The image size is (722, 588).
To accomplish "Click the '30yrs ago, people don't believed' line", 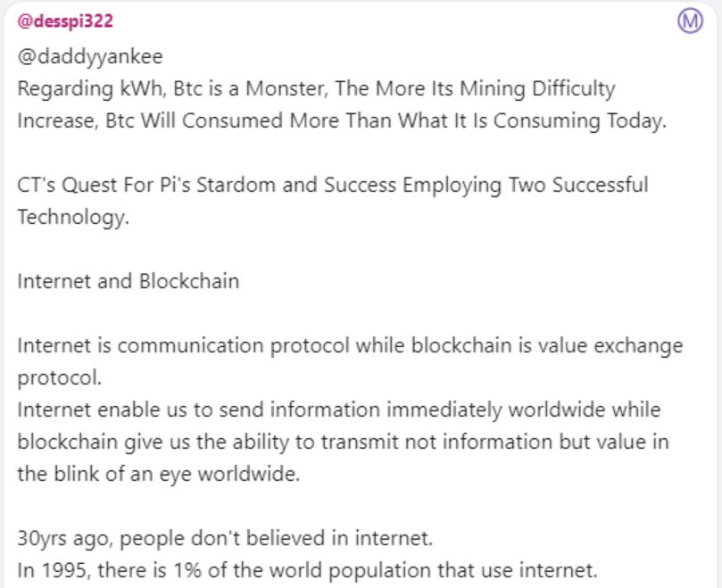I will [x=225, y=538].
